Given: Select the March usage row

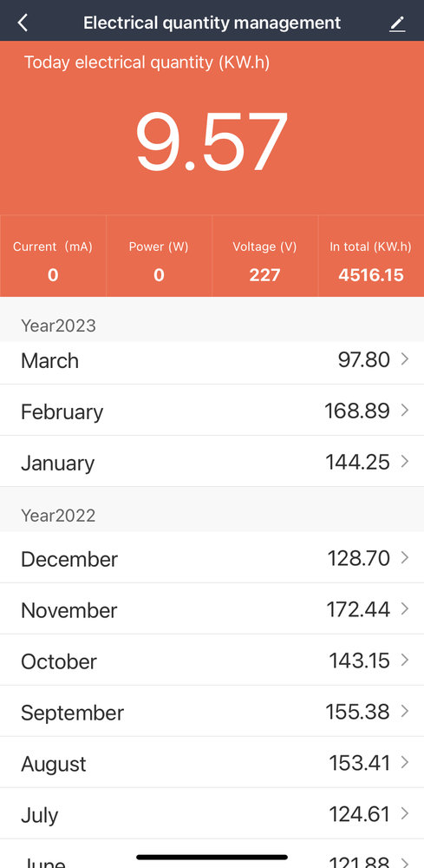Looking at the screenshot, I should click(212, 360).
